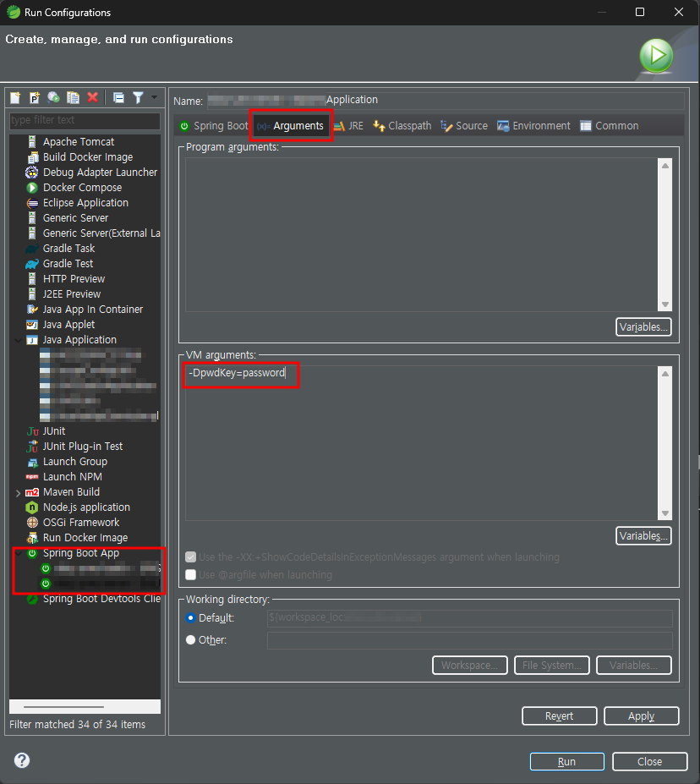
Task: Switch to the Environment tab
Action: (533, 126)
